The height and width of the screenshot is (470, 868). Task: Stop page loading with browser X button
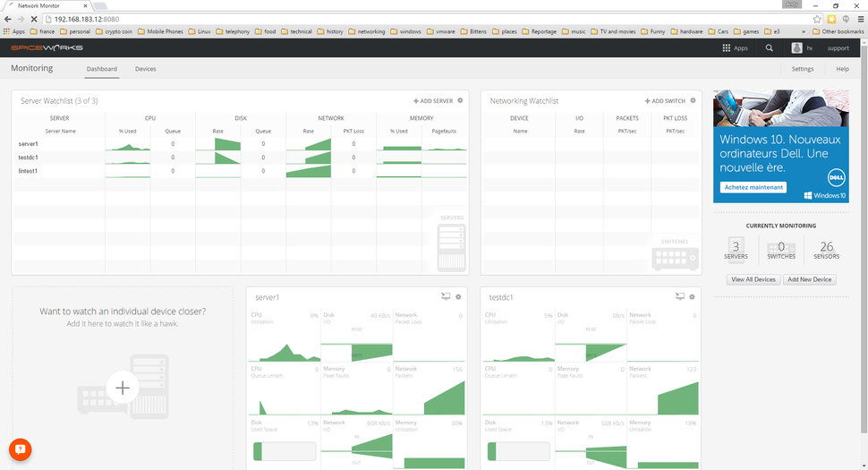[x=34, y=19]
